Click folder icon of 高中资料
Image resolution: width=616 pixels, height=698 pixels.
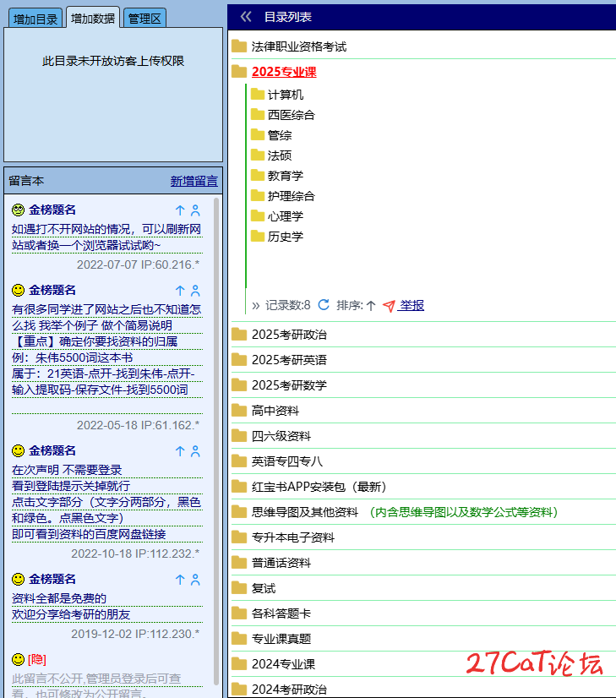point(239,411)
